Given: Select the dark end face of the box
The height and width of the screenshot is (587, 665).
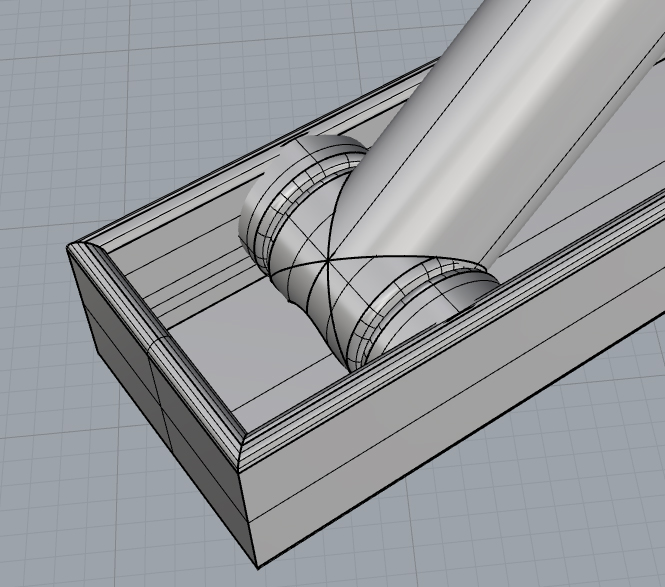Looking at the screenshot, I should coord(161,407).
